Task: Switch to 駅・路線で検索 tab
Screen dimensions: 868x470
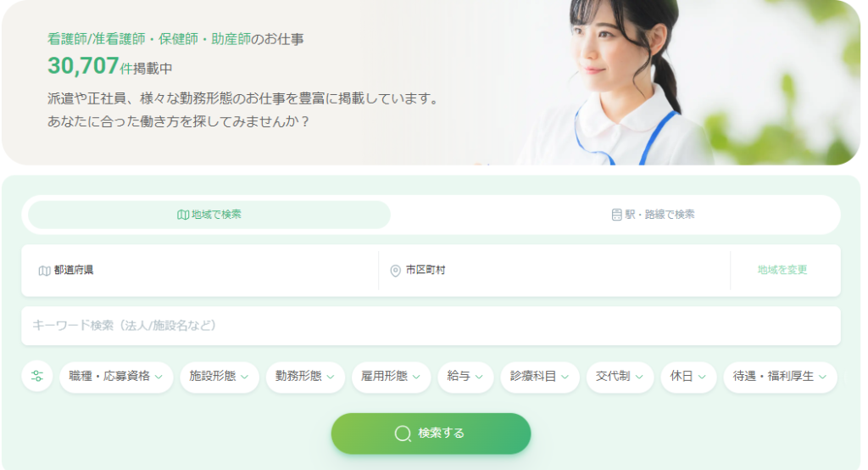Action: click(653, 215)
